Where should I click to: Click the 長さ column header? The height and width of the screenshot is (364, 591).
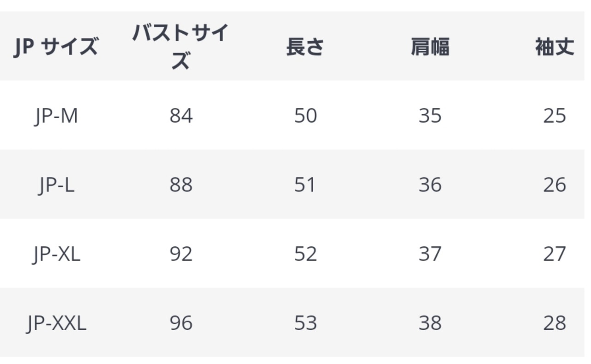pyautogui.click(x=305, y=47)
